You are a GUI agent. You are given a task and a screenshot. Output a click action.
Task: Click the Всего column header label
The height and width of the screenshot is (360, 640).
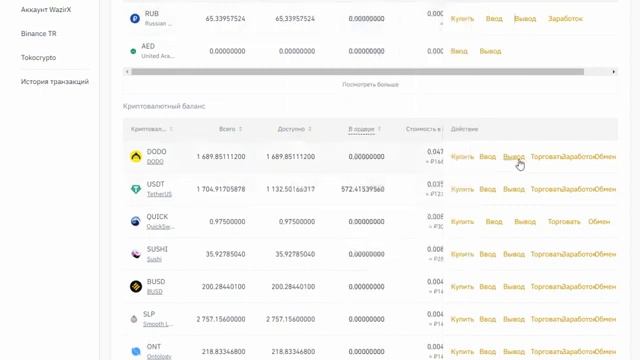pyautogui.click(x=227, y=129)
